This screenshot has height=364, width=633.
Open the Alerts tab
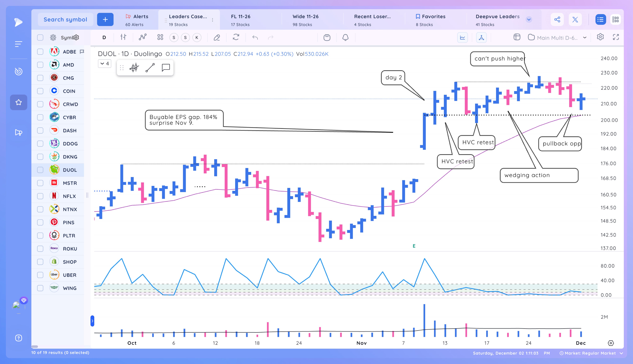tap(137, 20)
